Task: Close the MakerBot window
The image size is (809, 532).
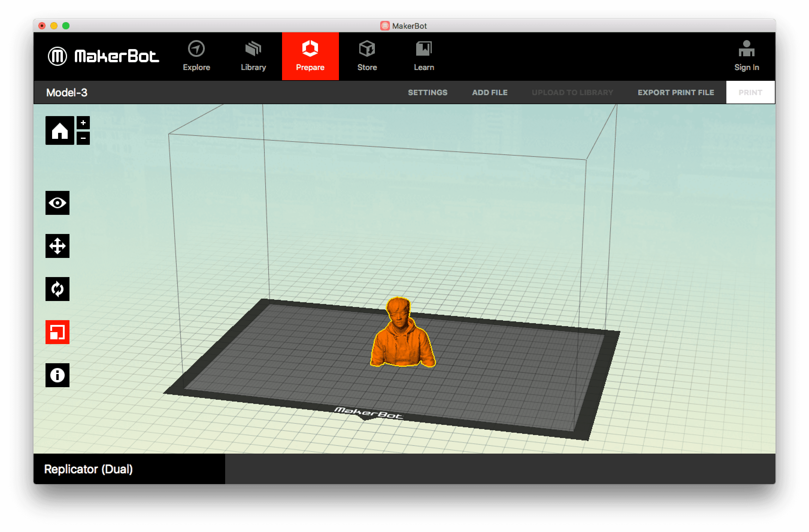Action: coord(42,26)
